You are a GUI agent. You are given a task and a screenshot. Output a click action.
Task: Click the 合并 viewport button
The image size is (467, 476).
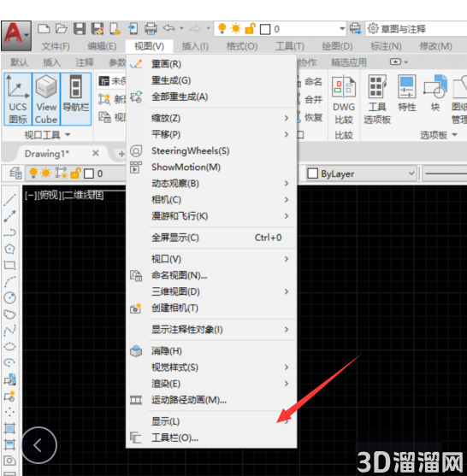click(x=313, y=99)
